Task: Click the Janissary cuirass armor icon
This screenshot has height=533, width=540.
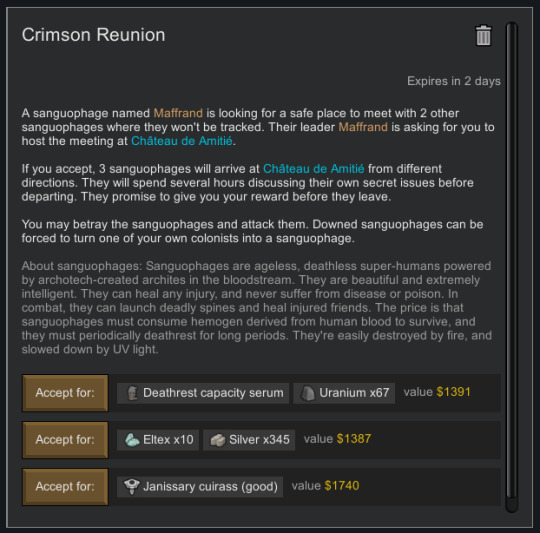Action: click(132, 487)
